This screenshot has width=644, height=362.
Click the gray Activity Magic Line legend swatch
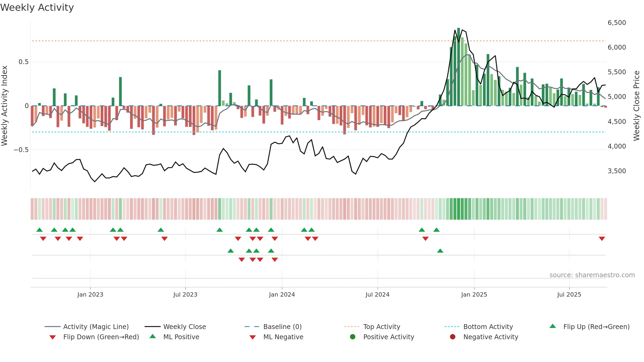coord(53,327)
